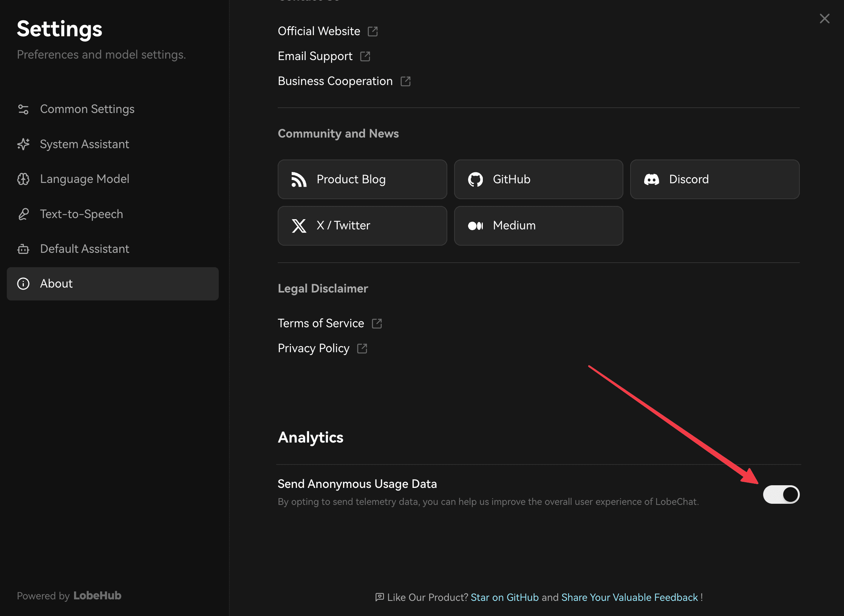Click the About info icon
This screenshot has height=616, width=844.
(23, 284)
